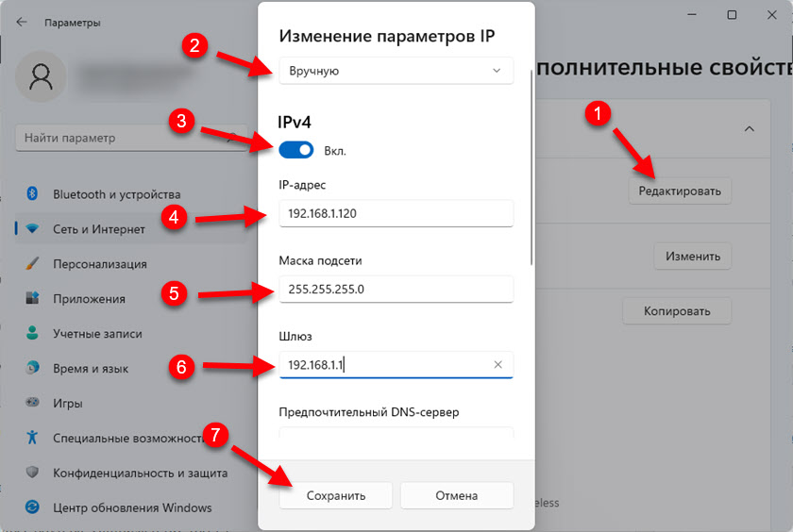Click the Windows Update icon

pyautogui.click(x=31, y=507)
